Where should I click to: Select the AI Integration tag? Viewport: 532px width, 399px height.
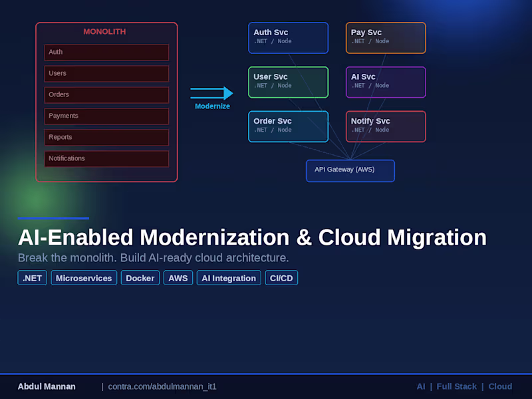point(229,278)
